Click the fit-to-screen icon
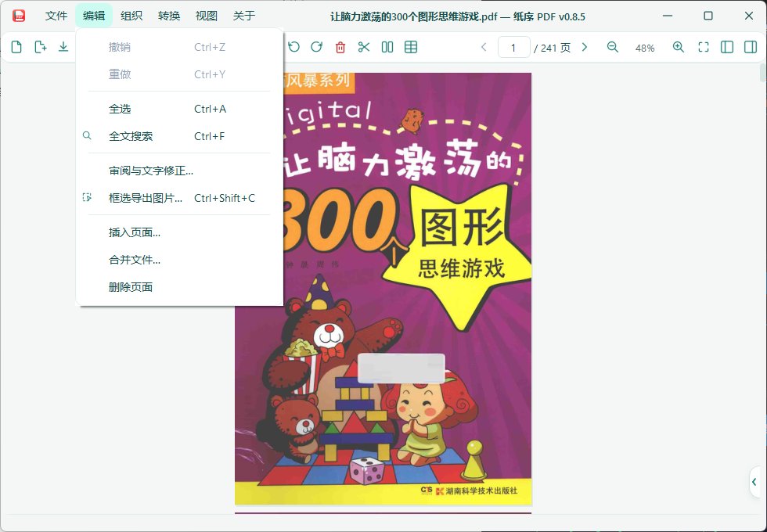 click(704, 47)
